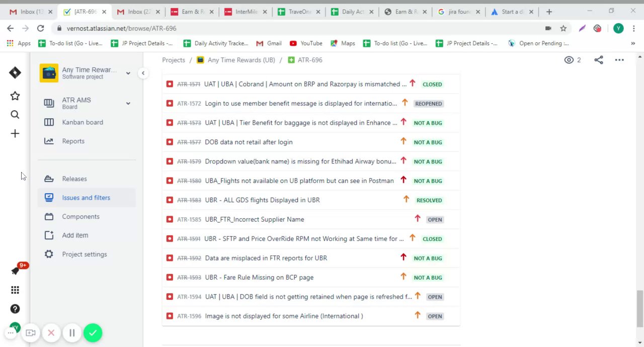Click the page vertical scrollbar thumb
The width and height of the screenshot is (644, 347).
coord(639,308)
